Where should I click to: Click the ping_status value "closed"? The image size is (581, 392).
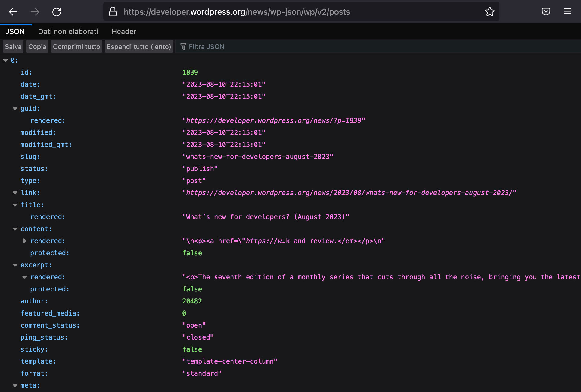point(198,337)
